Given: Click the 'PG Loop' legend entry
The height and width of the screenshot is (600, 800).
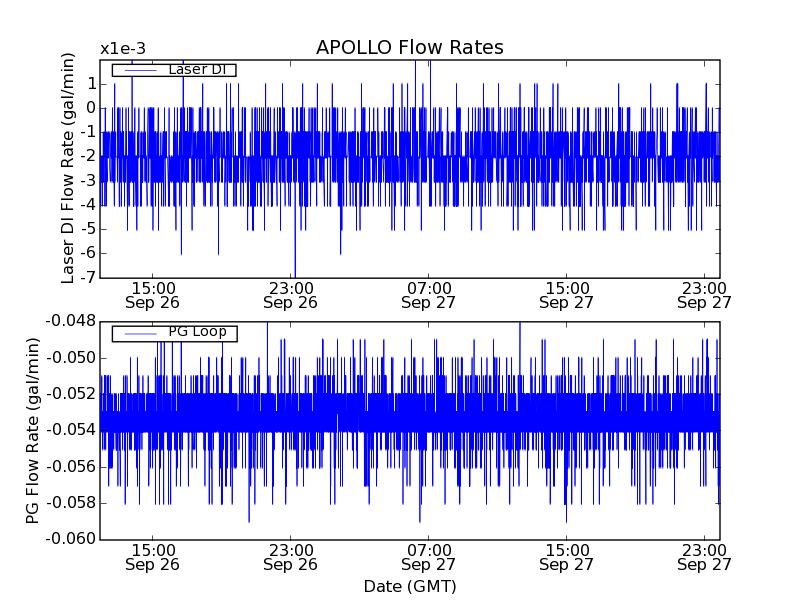Looking at the screenshot, I should click(x=174, y=333).
